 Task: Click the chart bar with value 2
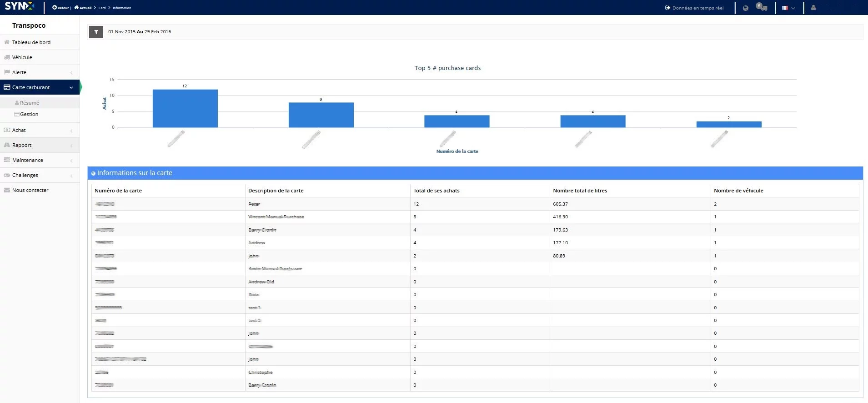(x=729, y=125)
